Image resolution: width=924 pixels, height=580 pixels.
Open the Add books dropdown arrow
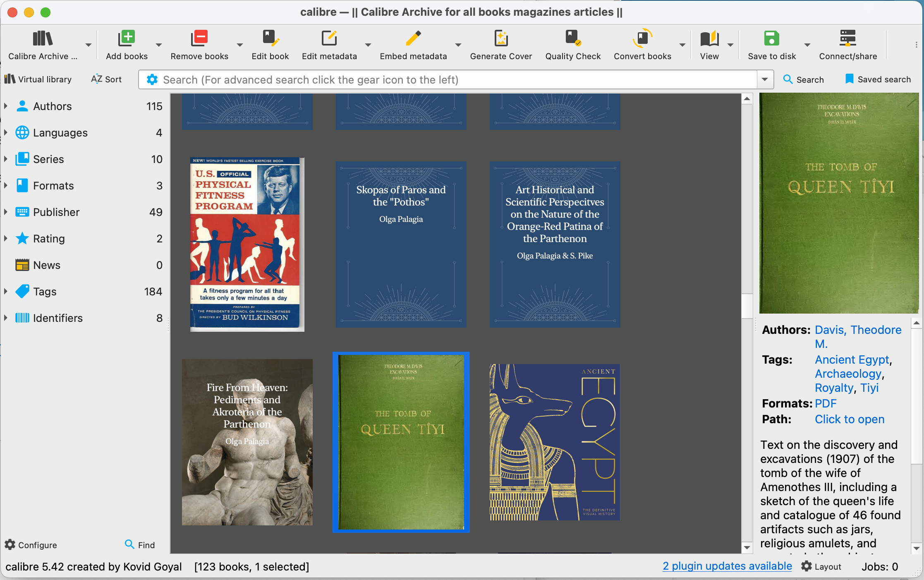[159, 45]
